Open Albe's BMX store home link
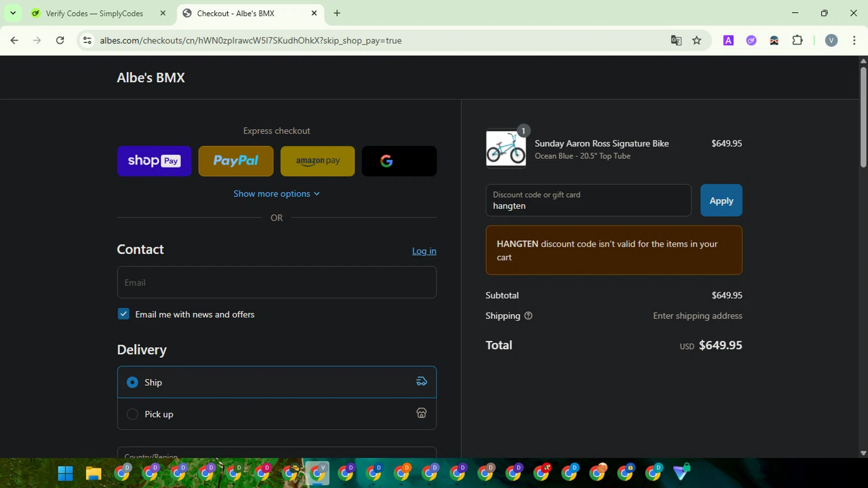The height and width of the screenshot is (488, 868). coord(151,78)
